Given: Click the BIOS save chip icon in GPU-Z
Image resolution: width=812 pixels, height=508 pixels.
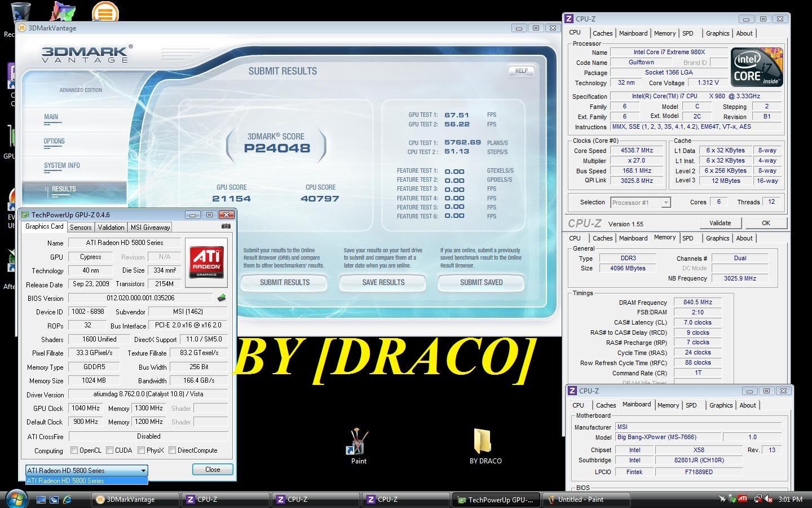Looking at the screenshot, I should click(221, 297).
